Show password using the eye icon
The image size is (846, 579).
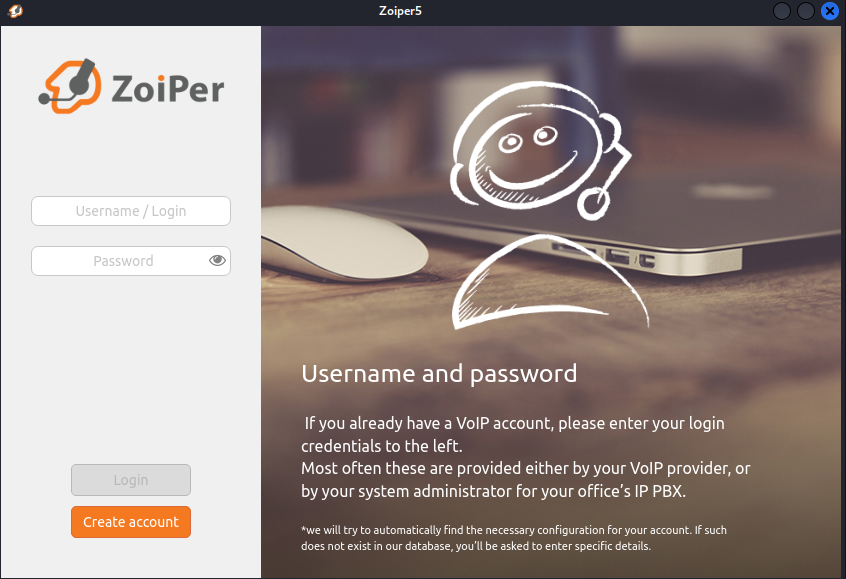click(217, 261)
